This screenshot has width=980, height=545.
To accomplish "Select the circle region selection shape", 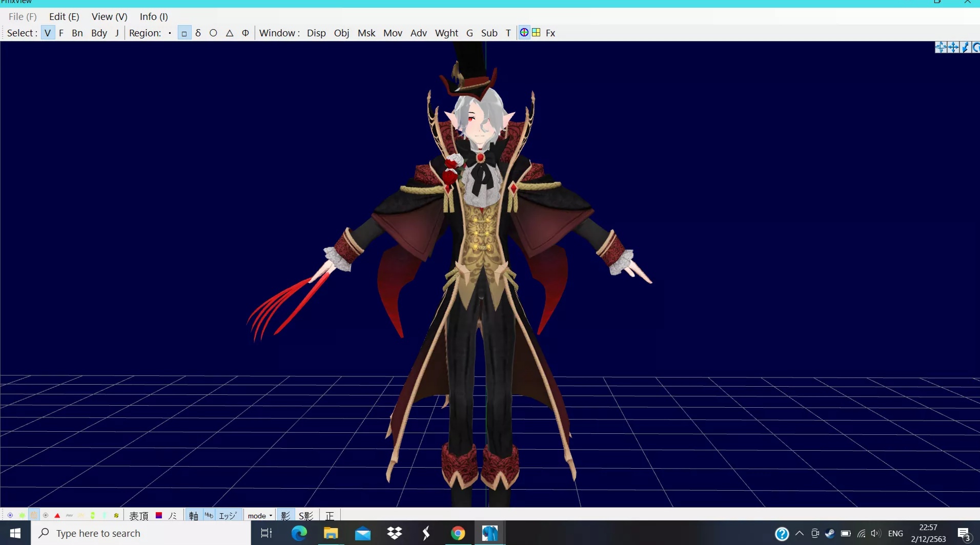I will [x=213, y=32].
